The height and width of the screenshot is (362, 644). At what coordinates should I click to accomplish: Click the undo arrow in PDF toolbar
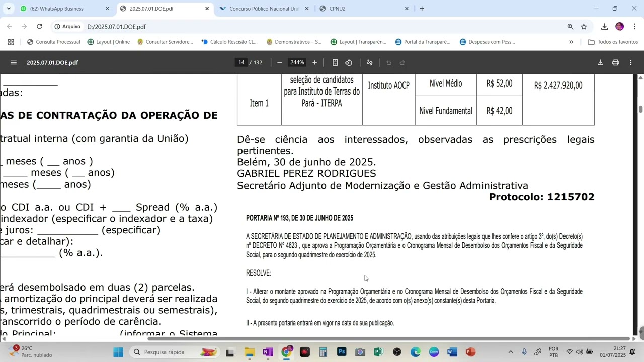pos(389,63)
